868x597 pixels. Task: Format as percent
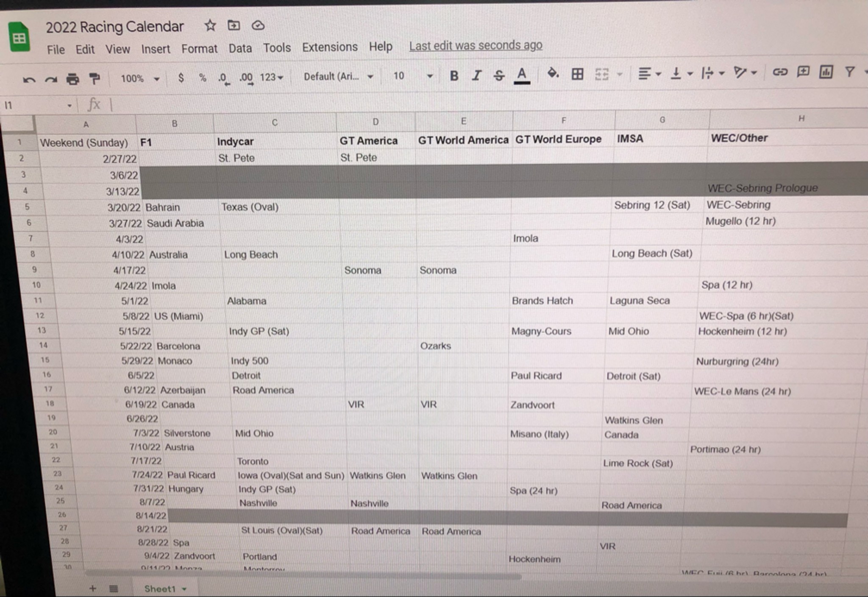(x=203, y=78)
